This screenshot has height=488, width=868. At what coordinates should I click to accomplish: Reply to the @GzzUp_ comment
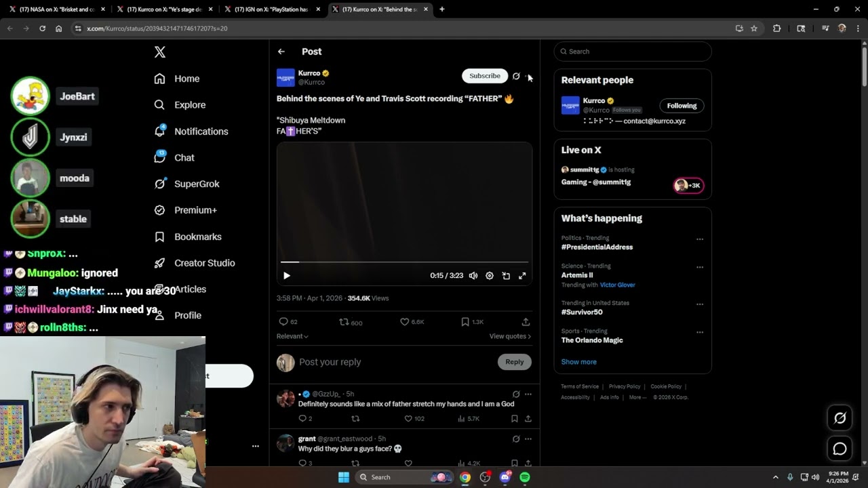[305, 419]
